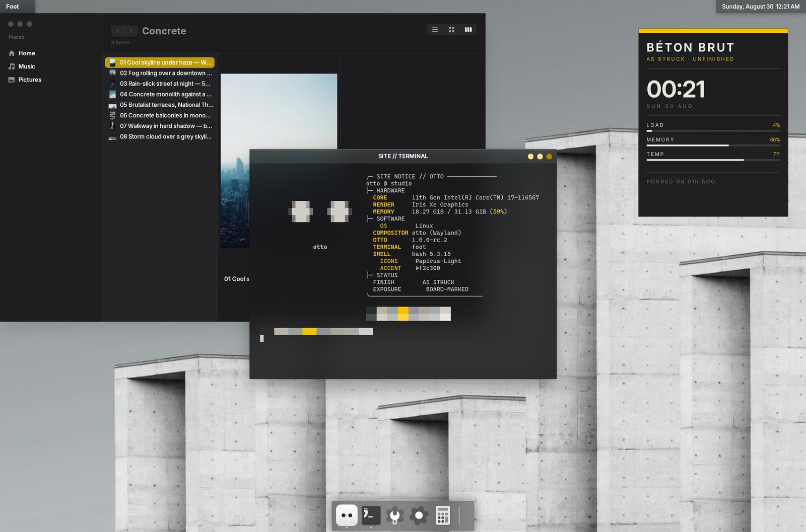
Task: Click 'i7-1165G7' CPU line in terminal
Action: [475, 198]
